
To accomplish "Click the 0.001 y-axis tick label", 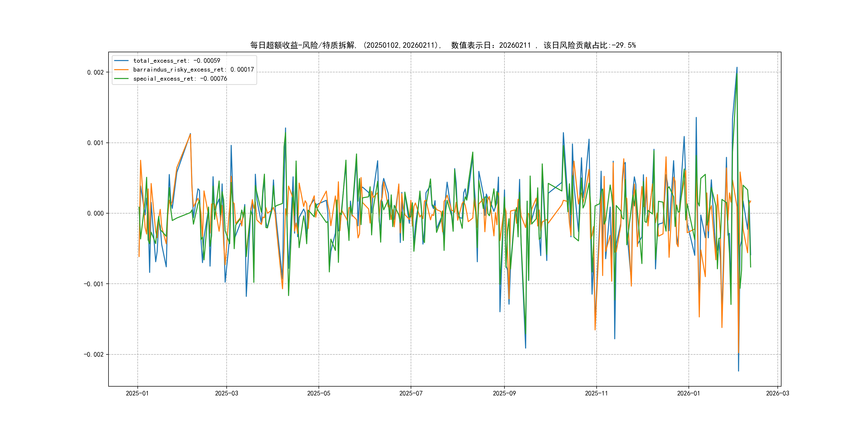I will (95, 143).
